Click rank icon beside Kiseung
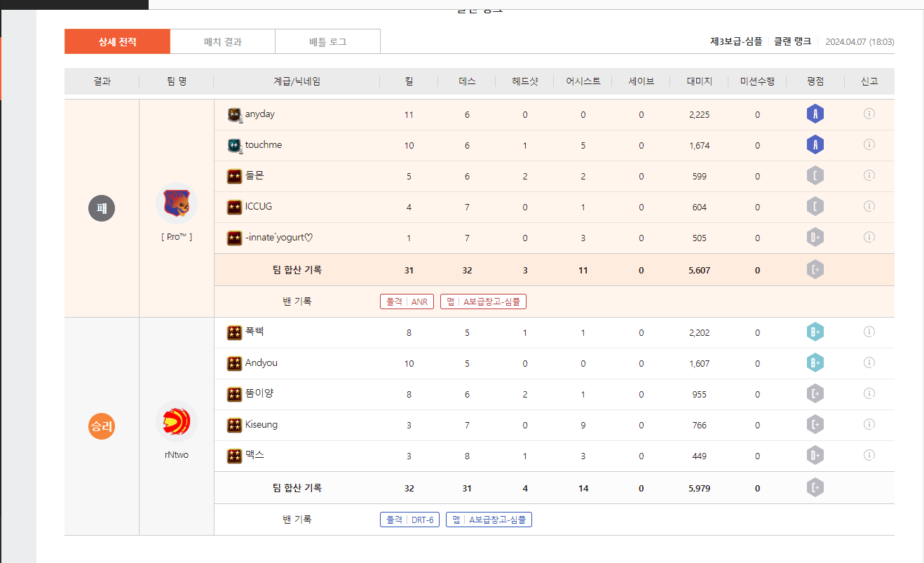The image size is (924, 563). pos(235,426)
